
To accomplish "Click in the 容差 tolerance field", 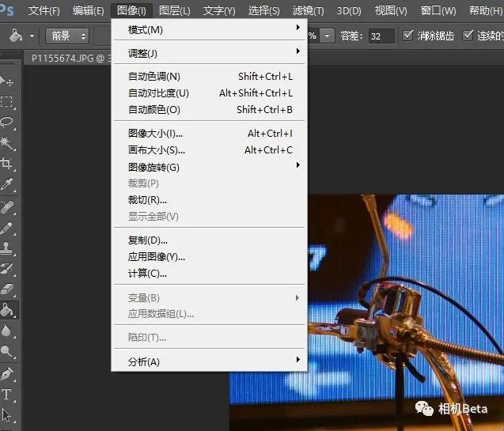I will coord(381,36).
